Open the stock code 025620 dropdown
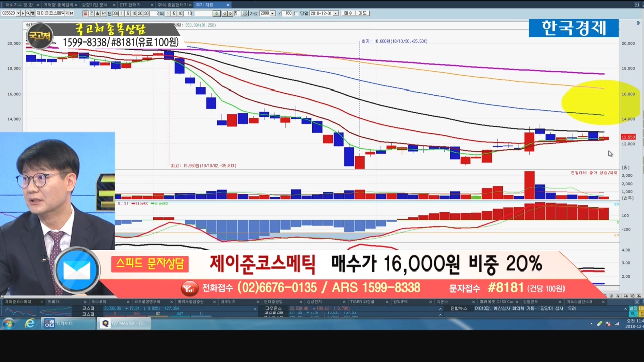 point(18,13)
